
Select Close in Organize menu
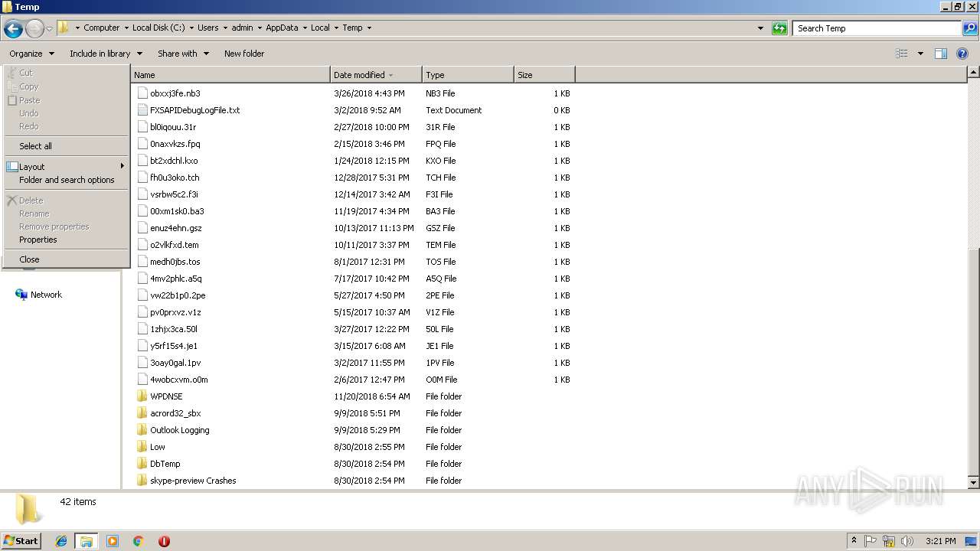pos(67,259)
